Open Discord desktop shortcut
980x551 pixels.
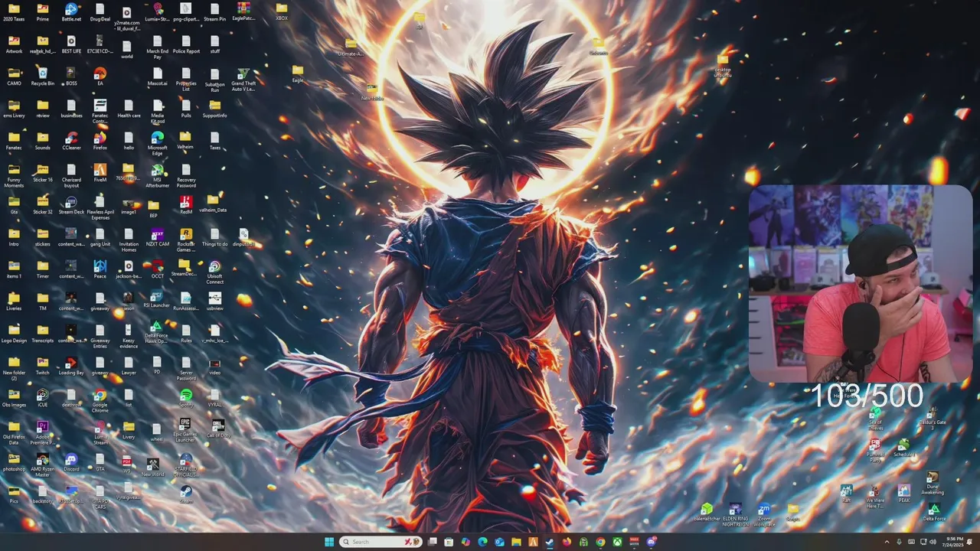[x=71, y=462]
